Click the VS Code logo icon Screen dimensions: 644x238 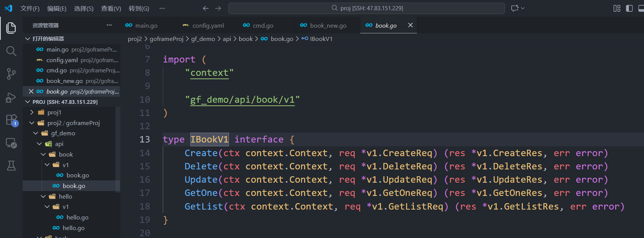8,8
